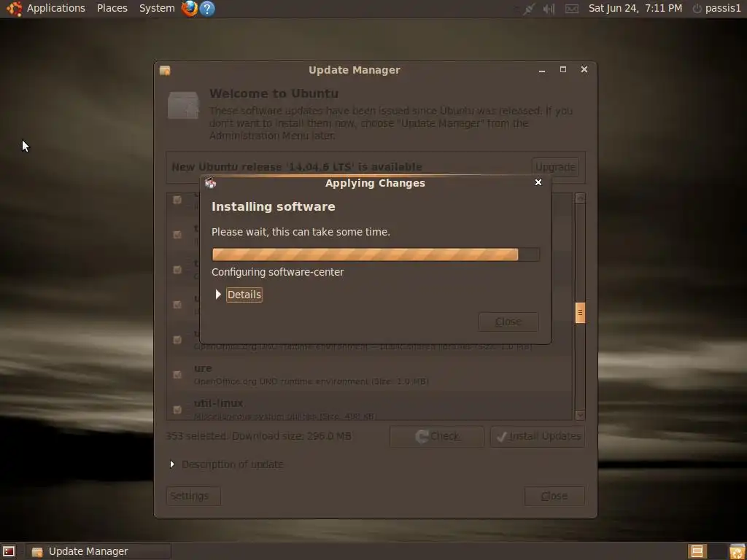This screenshot has height=560, width=747.
Task: Click the installation progress bar
Action: click(376, 254)
